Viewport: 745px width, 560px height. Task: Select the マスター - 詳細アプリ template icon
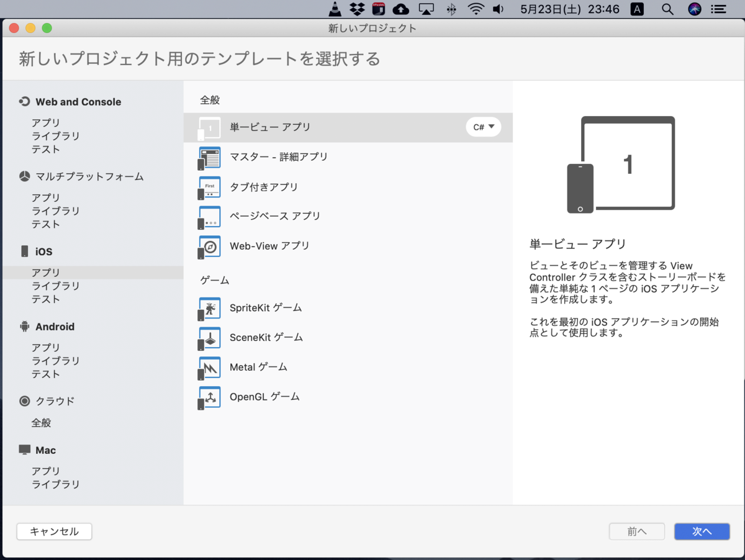pos(209,157)
